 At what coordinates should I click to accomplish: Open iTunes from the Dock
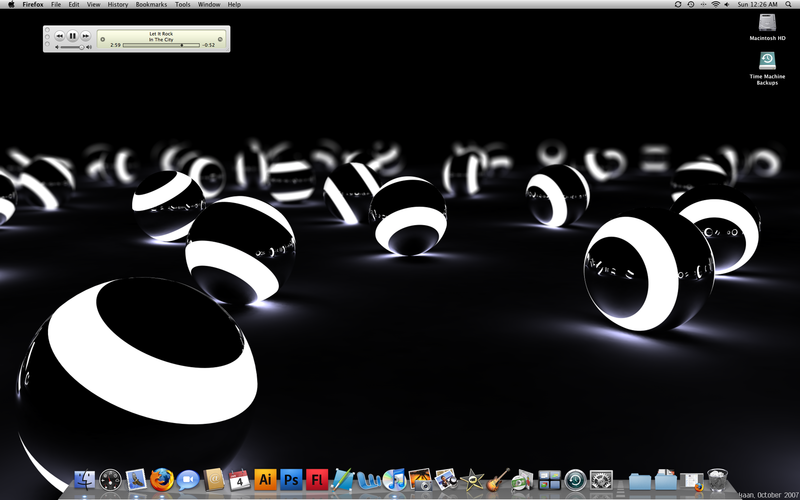click(394, 480)
